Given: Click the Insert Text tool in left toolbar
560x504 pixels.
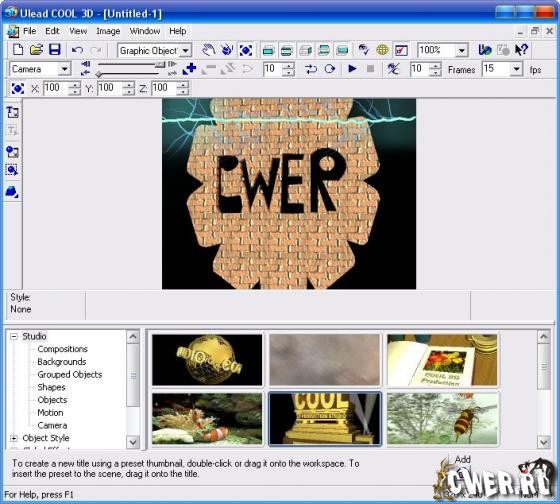Looking at the screenshot, I should [12, 112].
